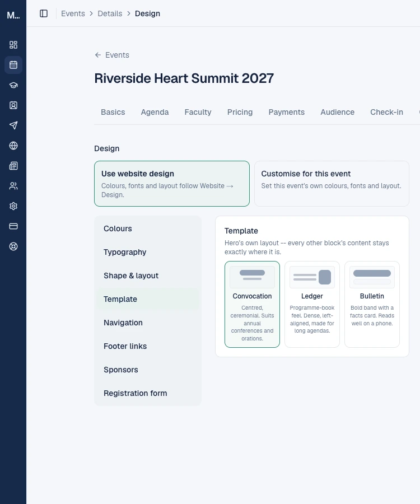
Task: Open the credit card billing icon in sidebar
Action: point(13,226)
